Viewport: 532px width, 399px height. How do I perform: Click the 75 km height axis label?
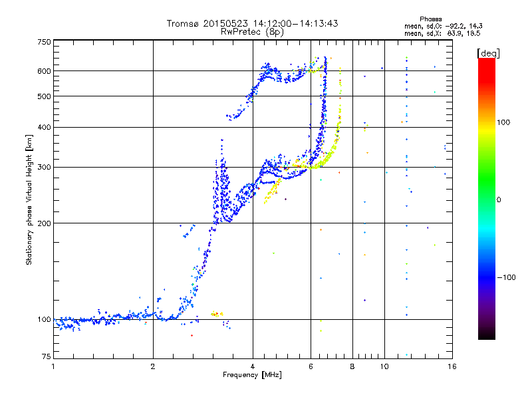pyautogui.click(x=47, y=356)
